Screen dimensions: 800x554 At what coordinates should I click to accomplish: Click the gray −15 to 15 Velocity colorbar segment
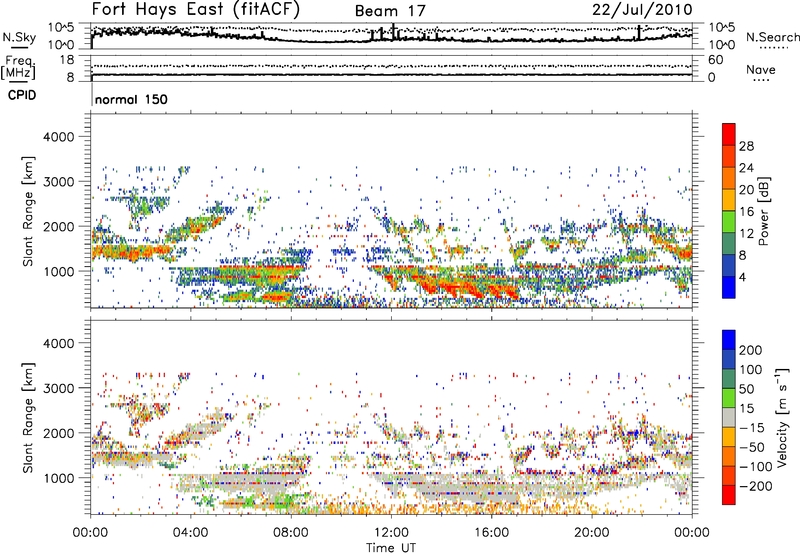coord(729,417)
